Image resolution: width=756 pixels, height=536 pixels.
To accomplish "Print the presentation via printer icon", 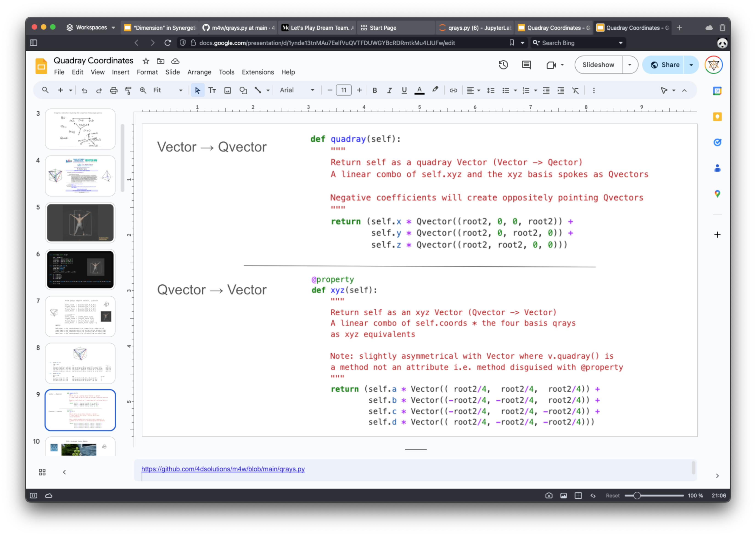I will point(113,90).
